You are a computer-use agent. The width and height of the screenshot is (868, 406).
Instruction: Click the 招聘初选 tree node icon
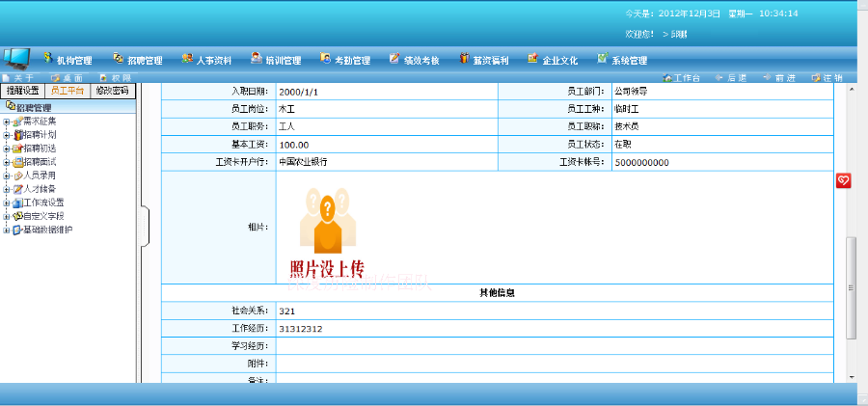click(x=17, y=149)
